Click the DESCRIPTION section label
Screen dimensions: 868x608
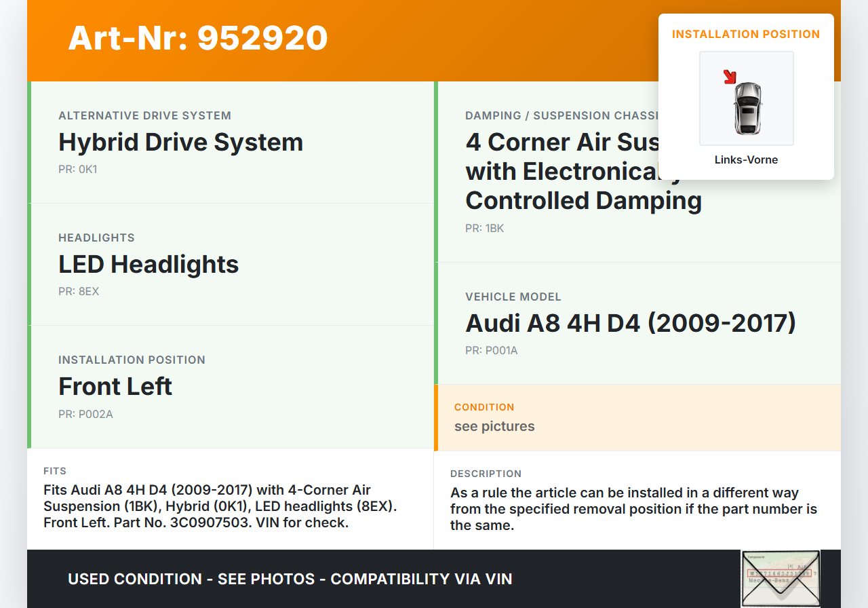[x=486, y=474]
